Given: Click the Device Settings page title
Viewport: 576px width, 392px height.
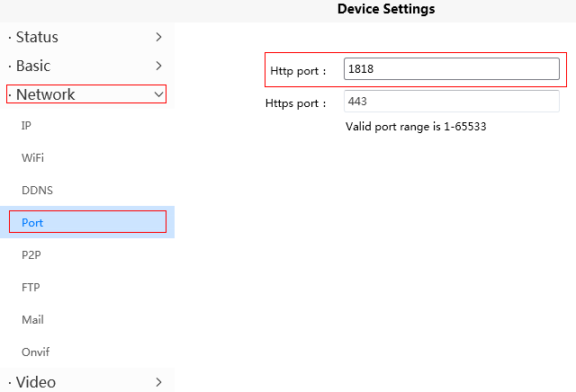Looking at the screenshot, I should pyautogui.click(x=386, y=9).
